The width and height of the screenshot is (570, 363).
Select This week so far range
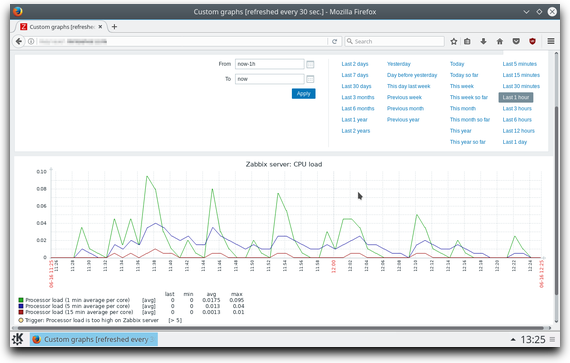click(469, 97)
